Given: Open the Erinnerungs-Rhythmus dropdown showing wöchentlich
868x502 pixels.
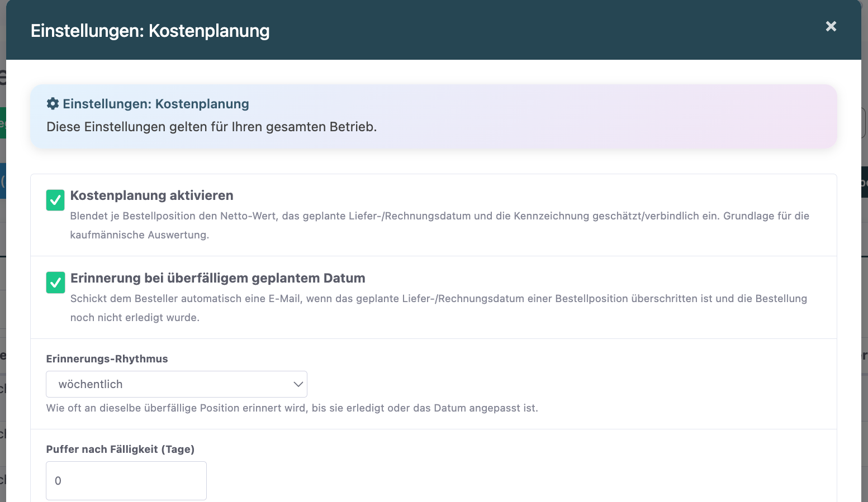Looking at the screenshot, I should [177, 384].
